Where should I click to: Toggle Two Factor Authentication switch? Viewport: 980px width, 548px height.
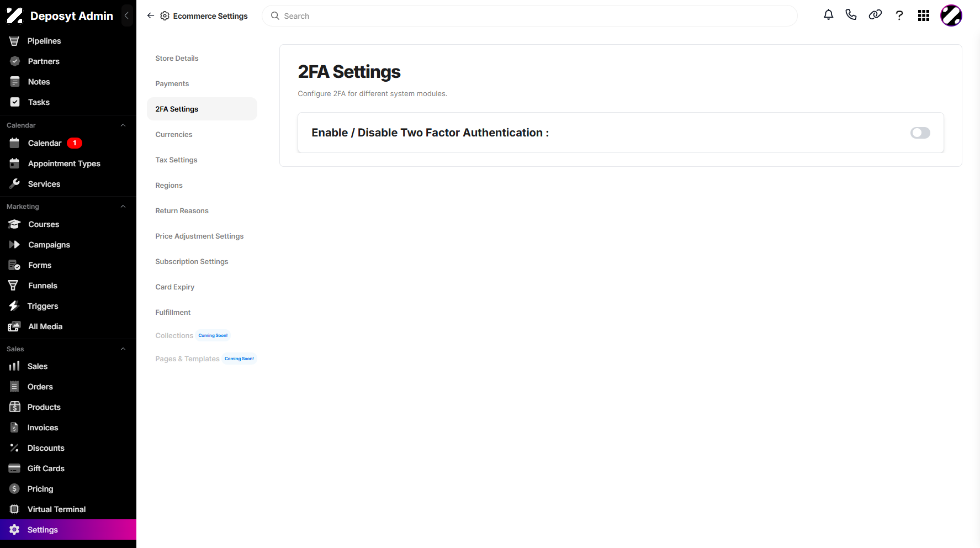pyautogui.click(x=920, y=133)
